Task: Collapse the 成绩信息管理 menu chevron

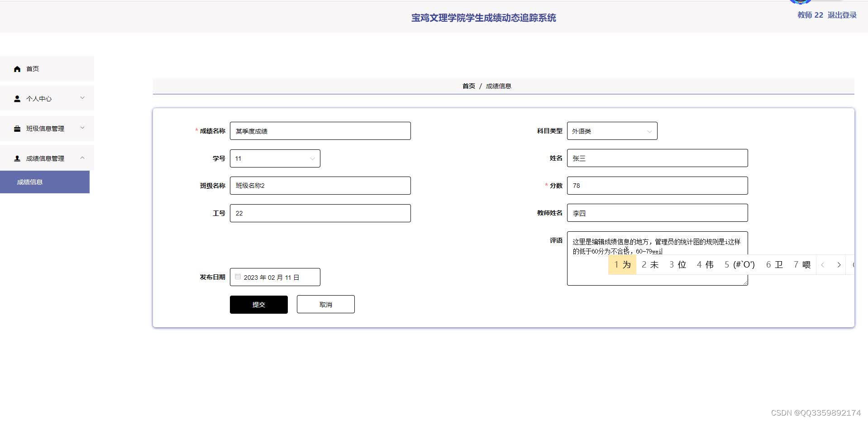Action: point(82,158)
